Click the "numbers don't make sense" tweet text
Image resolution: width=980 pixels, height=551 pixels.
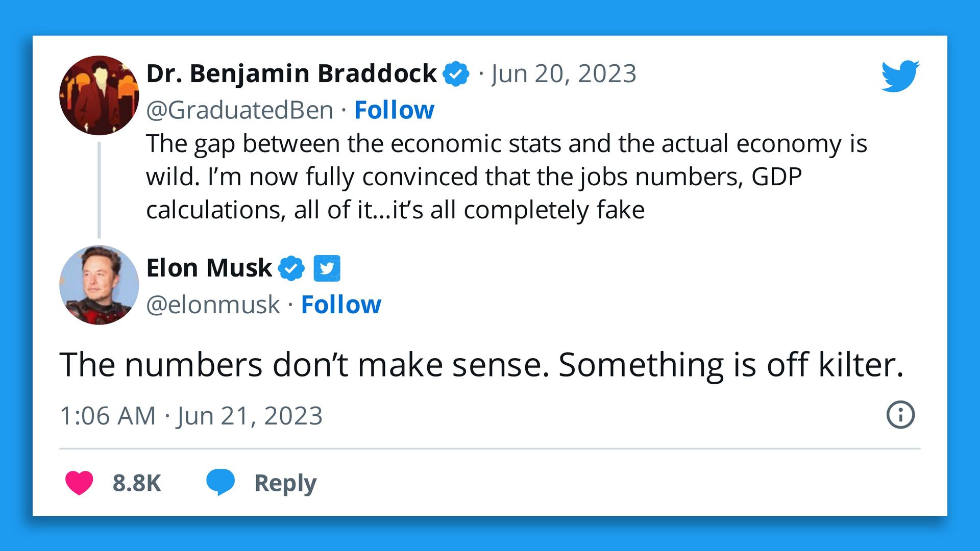pos(481,365)
